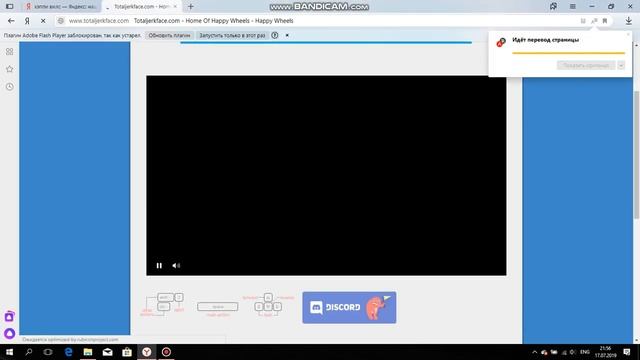640x360 pixels.
Task: Mute the video with the speaker icon
Action: tap(176, 266)
